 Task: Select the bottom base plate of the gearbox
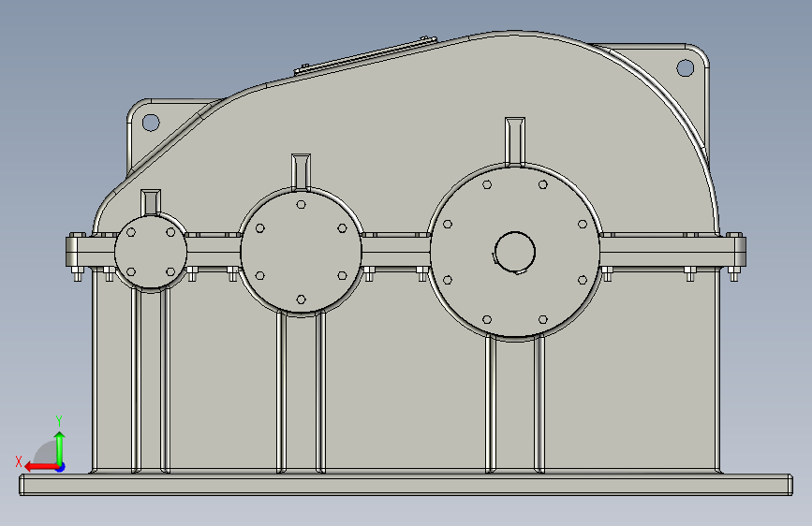[406, 485]
